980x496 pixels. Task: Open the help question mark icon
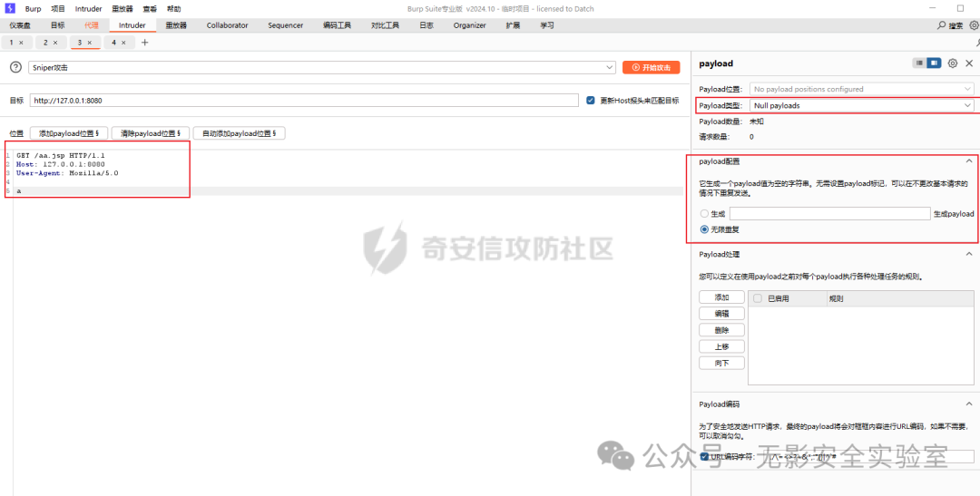pyautogui.click(x=16, y=67)
